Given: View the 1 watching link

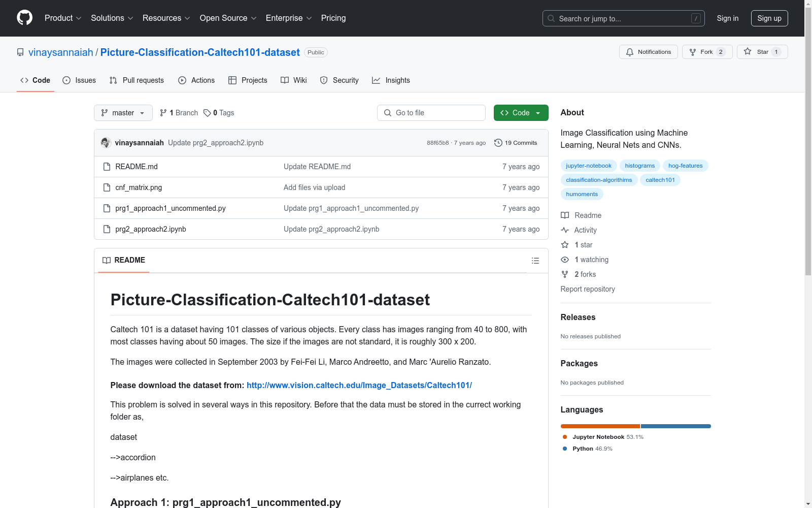Looking at the screenshot, I should tap(585, 260).
